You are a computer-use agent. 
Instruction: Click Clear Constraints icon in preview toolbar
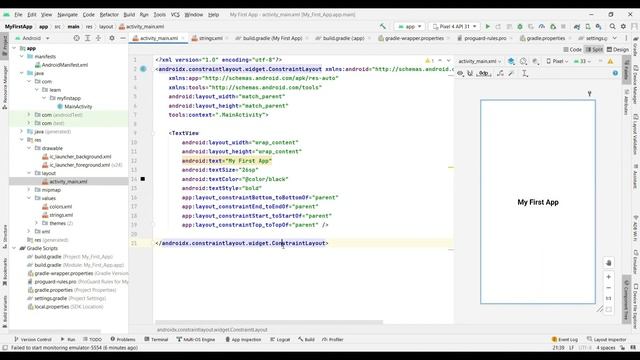click(500, 73)
